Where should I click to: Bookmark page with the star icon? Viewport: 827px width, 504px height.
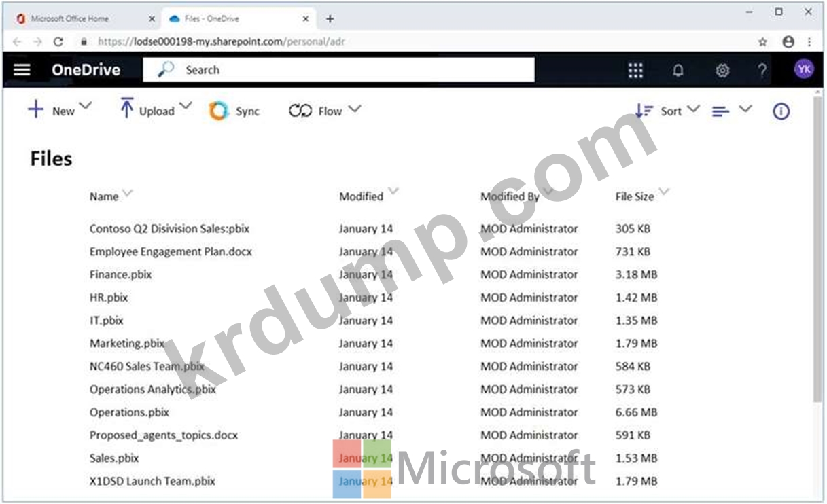[763, 41]
